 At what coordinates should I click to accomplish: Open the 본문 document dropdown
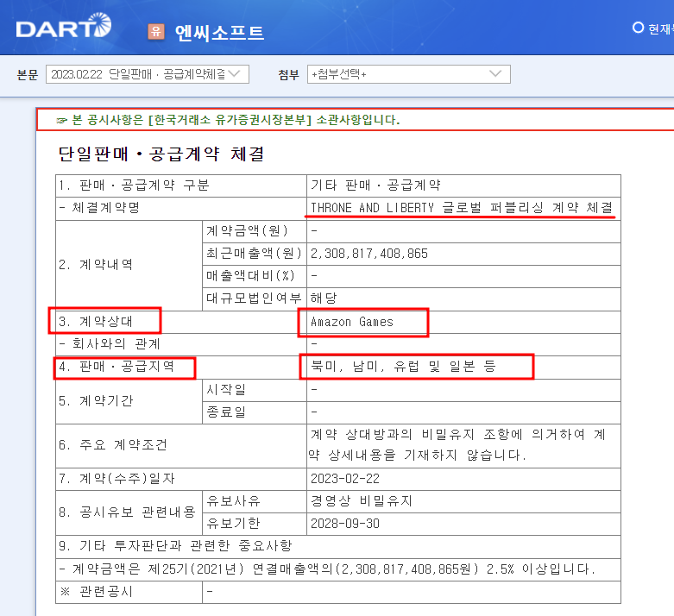pos(148,74)
